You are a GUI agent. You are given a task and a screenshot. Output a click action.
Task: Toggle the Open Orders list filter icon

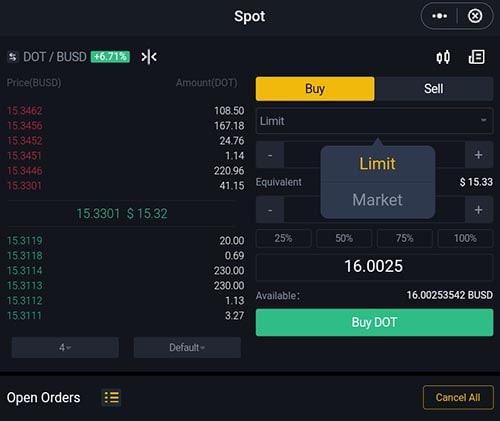[112, 397]
